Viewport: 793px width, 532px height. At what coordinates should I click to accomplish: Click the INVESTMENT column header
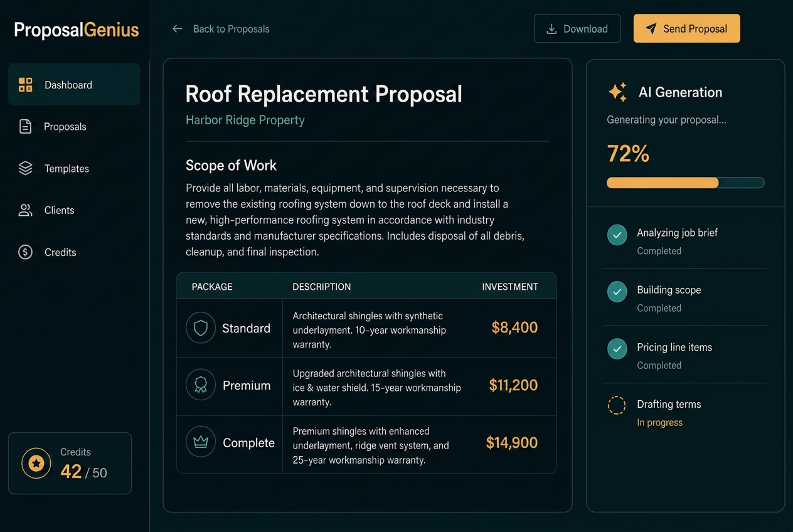tap(510, 287)
